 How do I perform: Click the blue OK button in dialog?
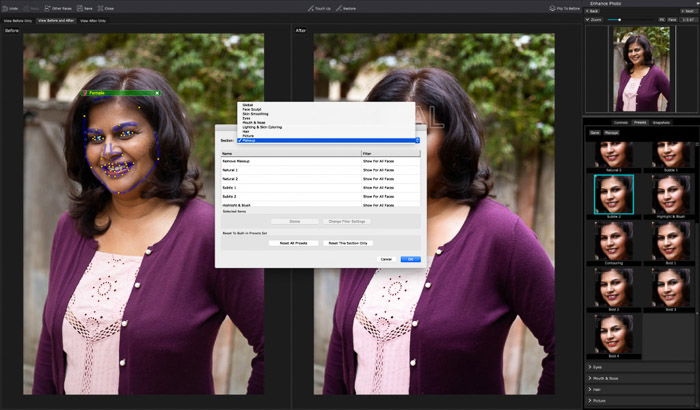410,259
